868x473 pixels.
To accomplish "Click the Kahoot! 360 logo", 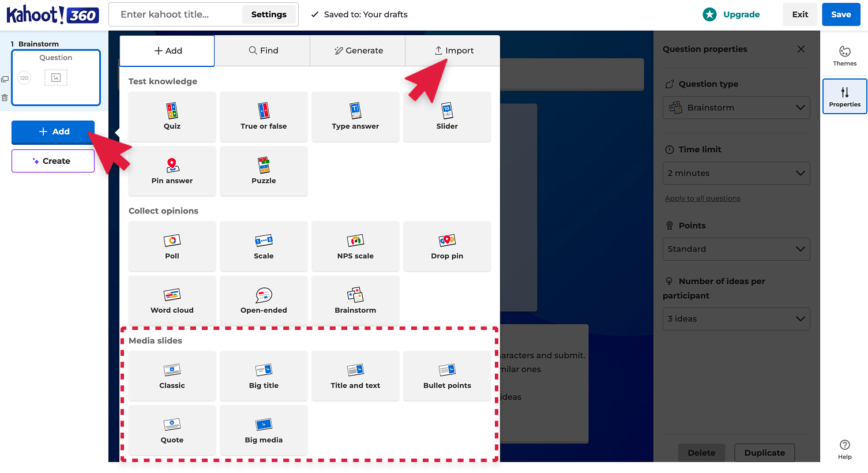I will pyautogui.click(x=52, y=14).
